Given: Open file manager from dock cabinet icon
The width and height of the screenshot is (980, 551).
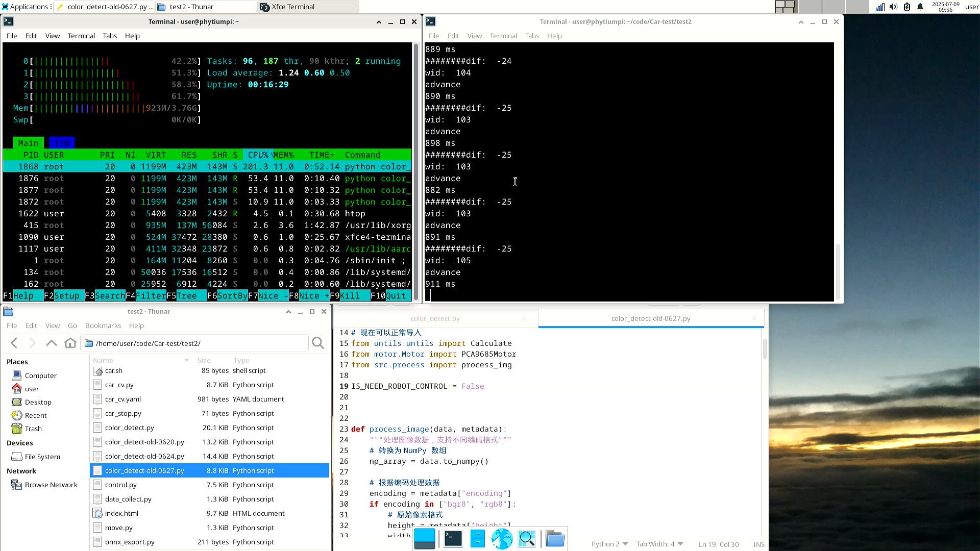Looking at the screenshot, I should 477,539.
